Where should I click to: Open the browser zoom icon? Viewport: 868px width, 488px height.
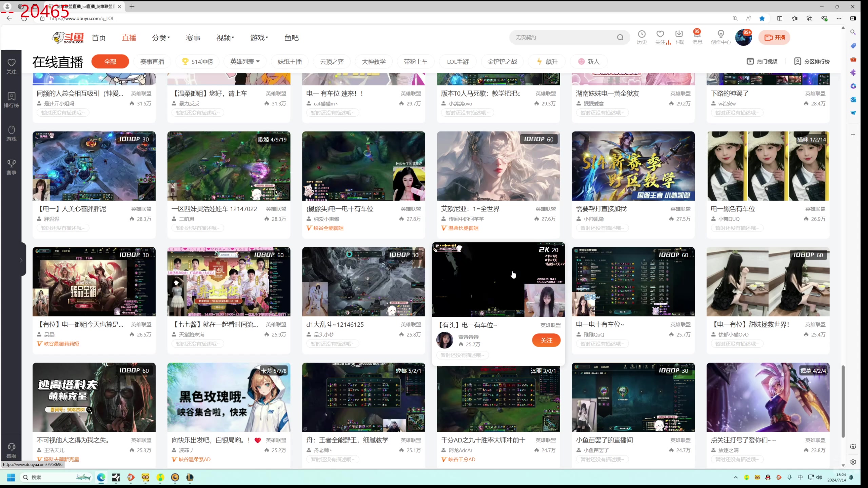click(x=735, y=18)
